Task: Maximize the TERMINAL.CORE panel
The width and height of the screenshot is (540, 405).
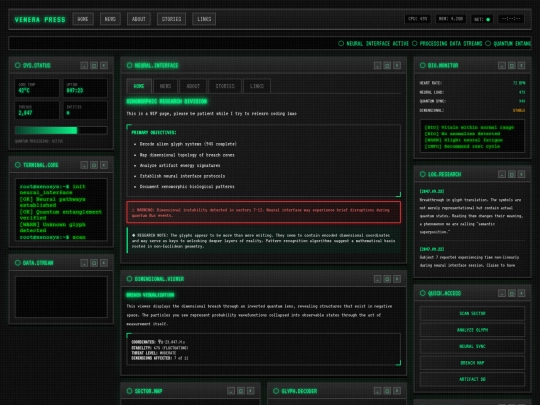Action: point(94,165)
